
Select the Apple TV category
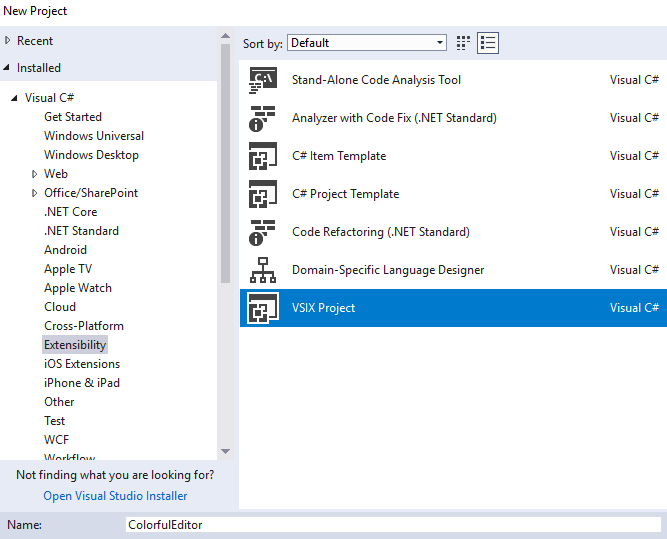(68, 269)
